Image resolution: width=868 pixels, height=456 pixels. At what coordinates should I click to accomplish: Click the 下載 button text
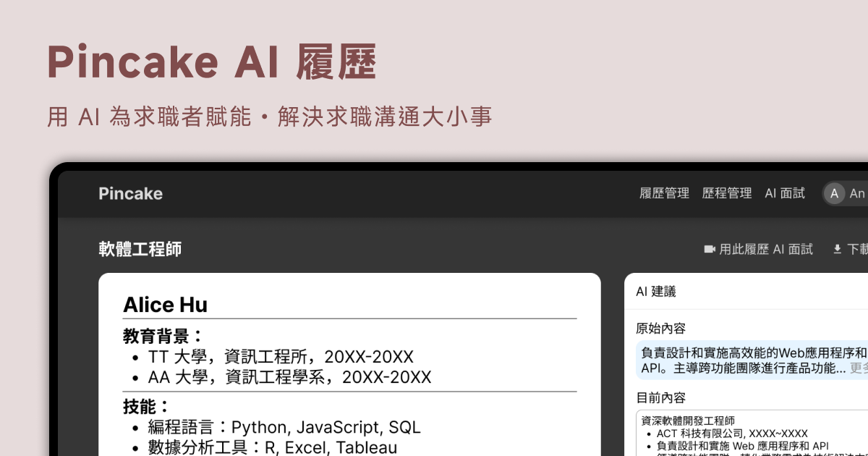[858, 249]
